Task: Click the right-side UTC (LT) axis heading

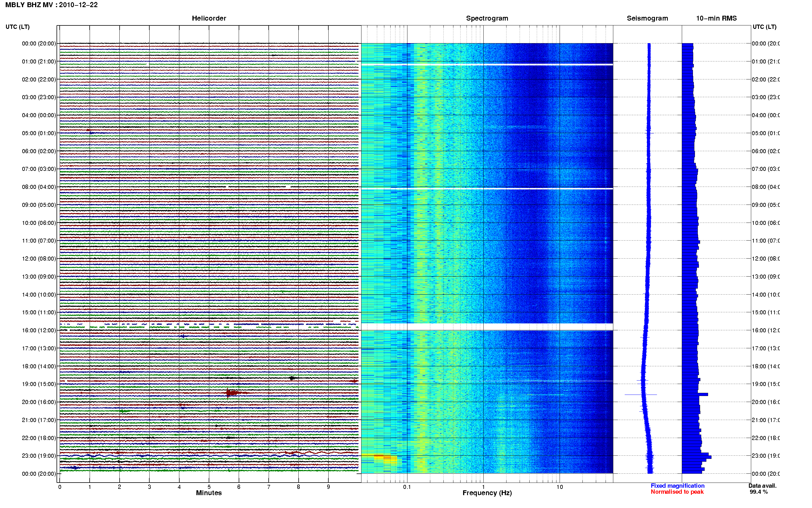Action: 764,27
